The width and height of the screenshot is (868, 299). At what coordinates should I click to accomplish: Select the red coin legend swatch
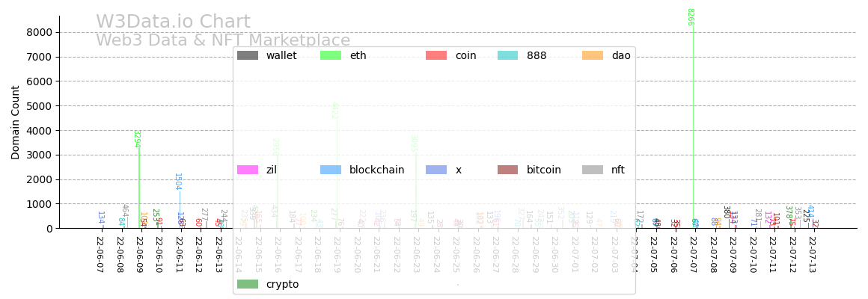click(x=436, y=55)
